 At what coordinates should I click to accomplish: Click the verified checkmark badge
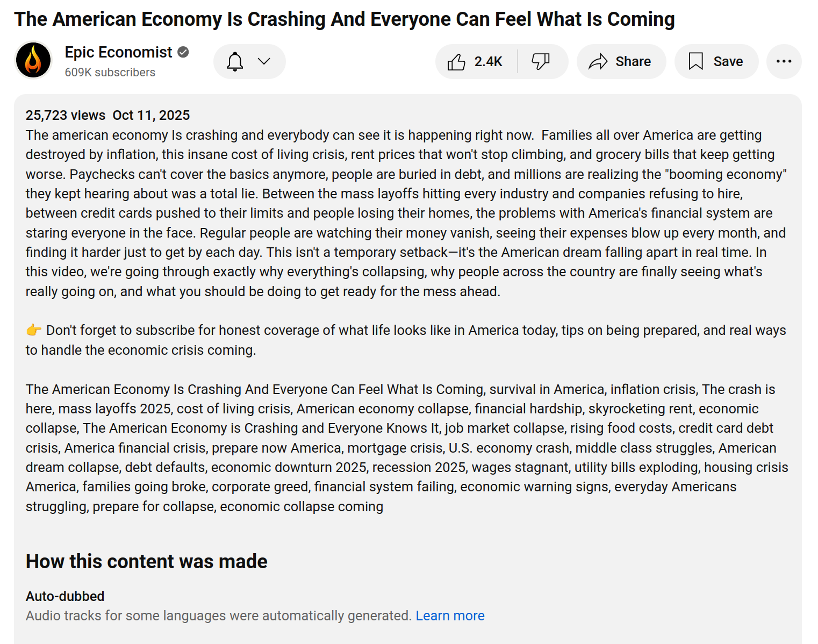coord(183,52)
